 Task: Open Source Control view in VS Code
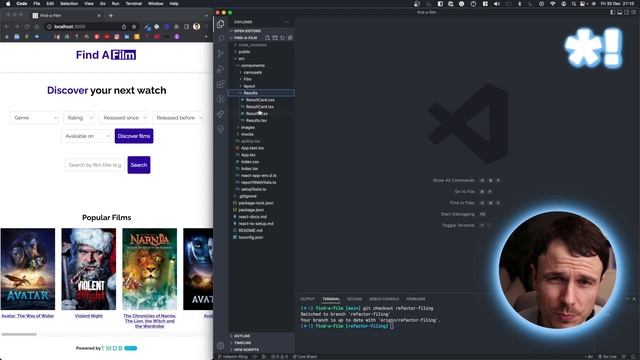point(221,54)
